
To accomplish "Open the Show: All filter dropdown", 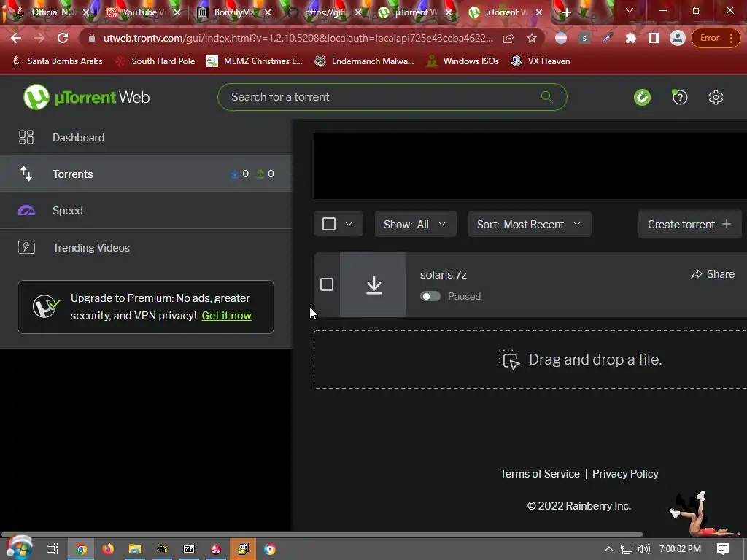I will pos(415,224).
